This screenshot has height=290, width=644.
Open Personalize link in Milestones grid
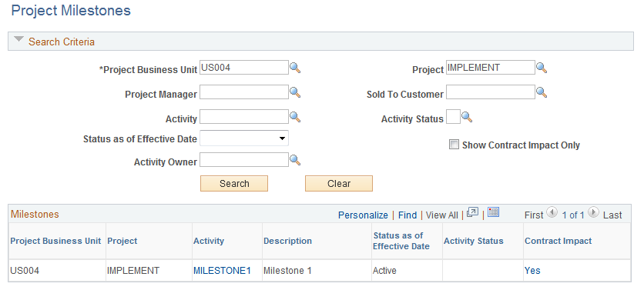click(363, 215)
